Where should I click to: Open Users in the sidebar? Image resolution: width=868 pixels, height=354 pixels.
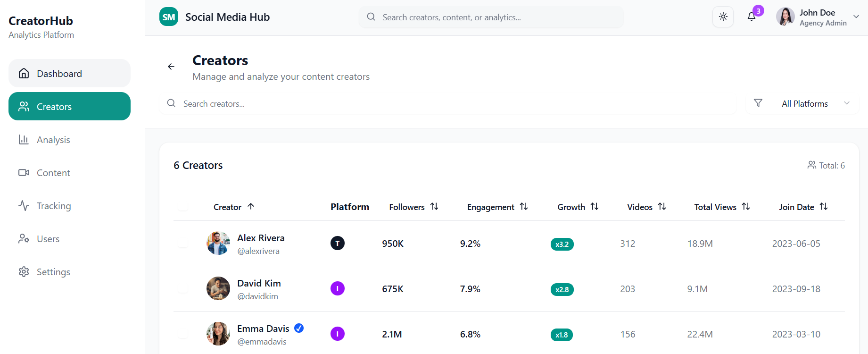[x=69, y=238]
